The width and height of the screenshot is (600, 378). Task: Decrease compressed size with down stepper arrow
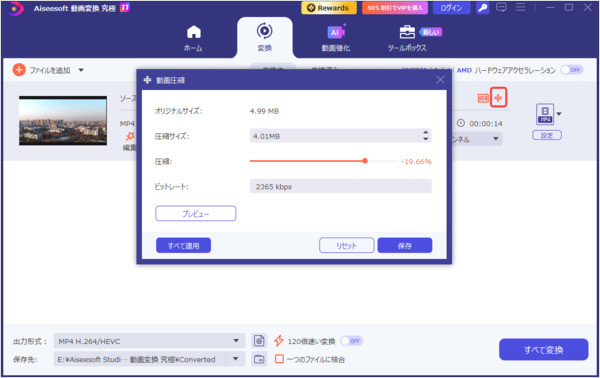point(426,139)
